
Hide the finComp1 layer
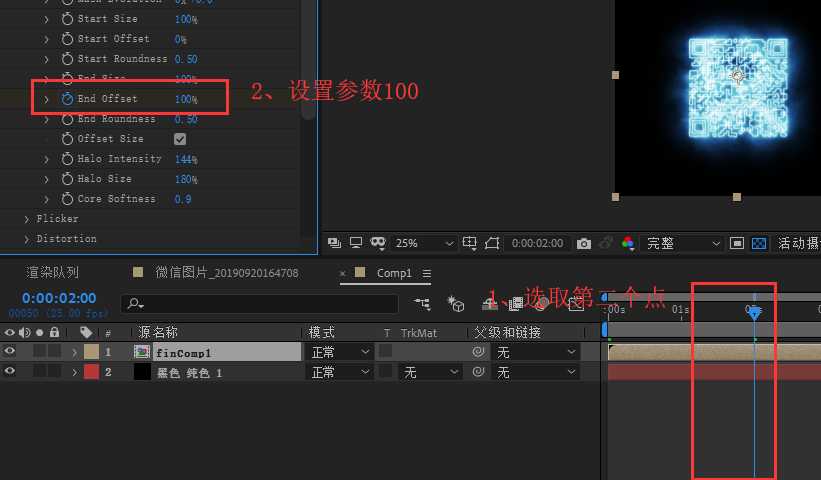click(9, 351)
